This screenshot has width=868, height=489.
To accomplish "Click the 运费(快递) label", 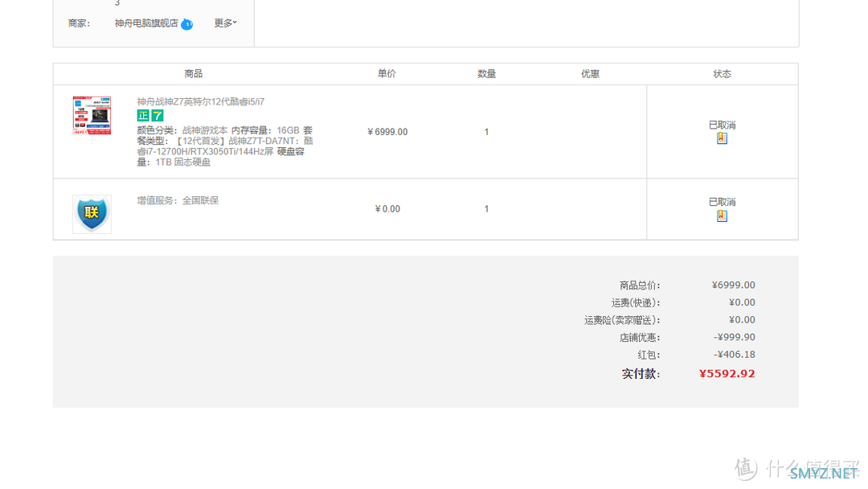I will (636, 303).
